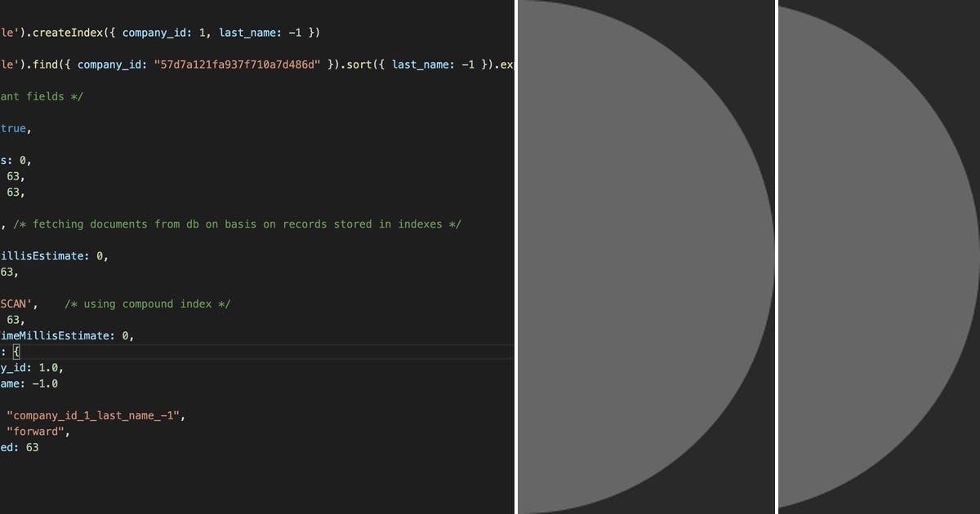980x514 pixels.
Task: Click the true value in the explain output
Action: pos(13,128)
